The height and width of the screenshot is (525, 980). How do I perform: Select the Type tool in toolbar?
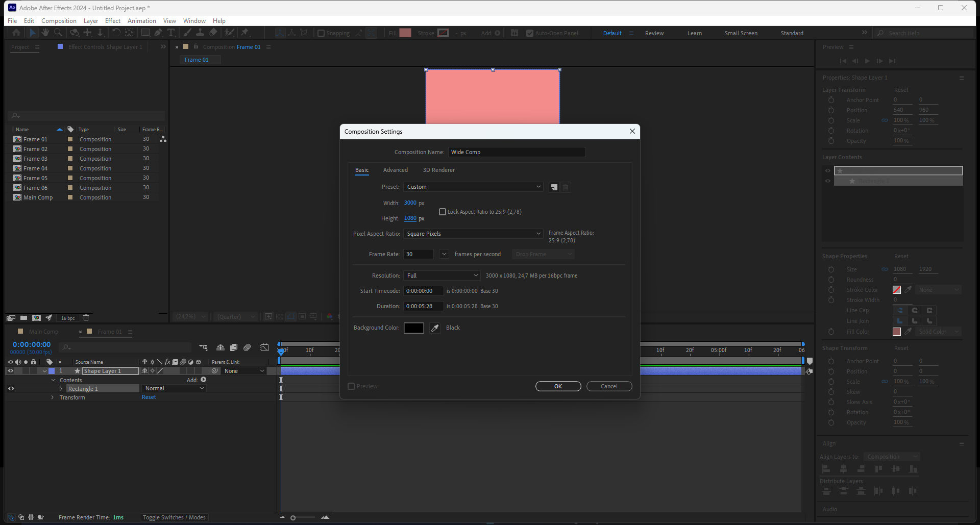(171, 33)
